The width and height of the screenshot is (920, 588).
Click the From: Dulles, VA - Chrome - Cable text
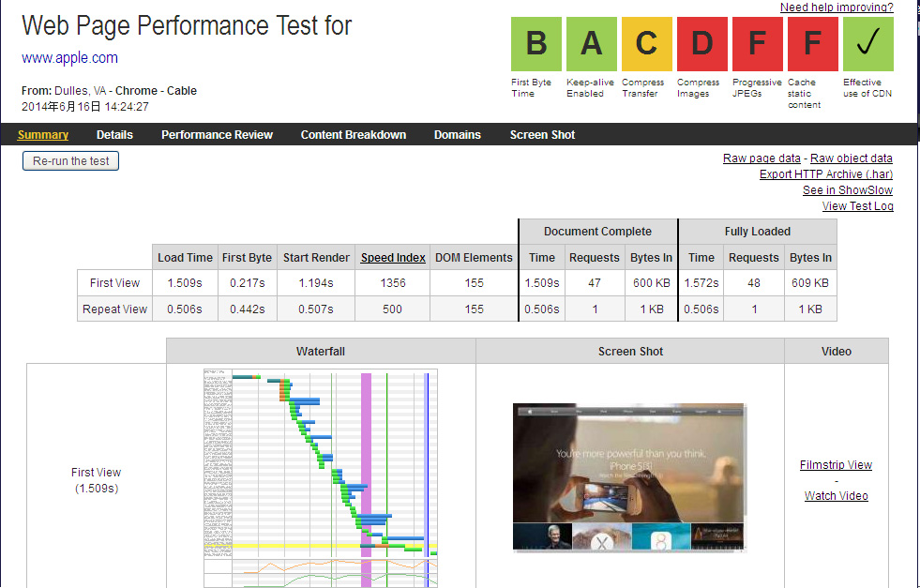[109, 90]
